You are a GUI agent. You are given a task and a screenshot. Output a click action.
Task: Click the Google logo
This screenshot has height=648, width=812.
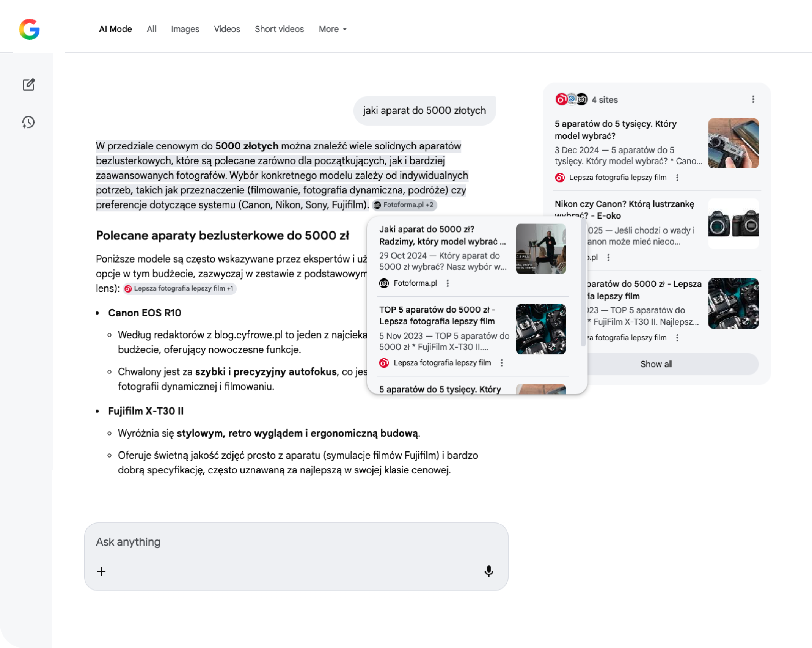(30, 29)
